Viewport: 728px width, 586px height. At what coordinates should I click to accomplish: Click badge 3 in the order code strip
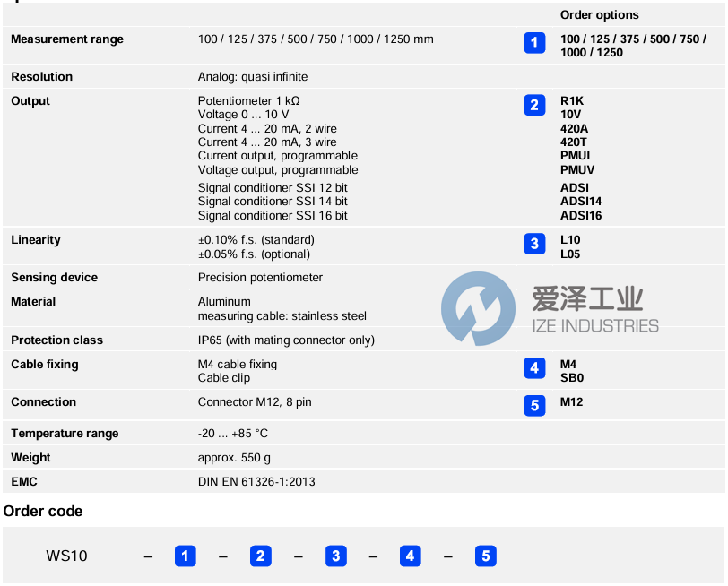point(336,556)
